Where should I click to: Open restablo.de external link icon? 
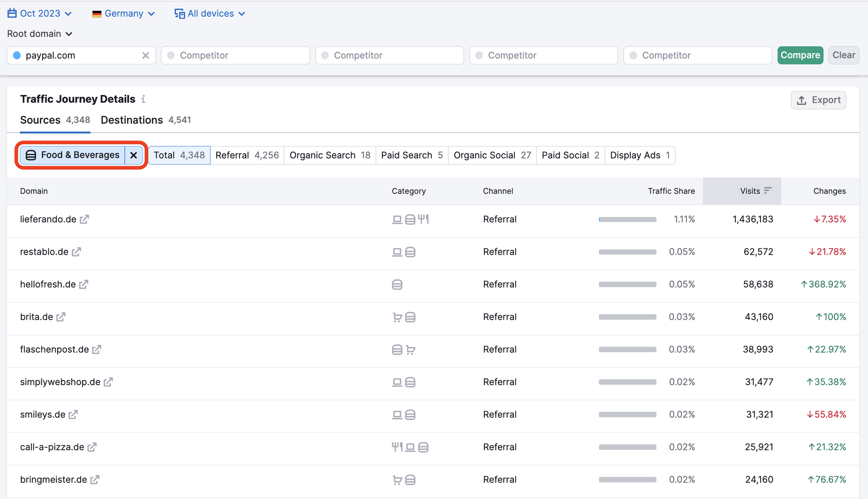(x=76, y=252)
